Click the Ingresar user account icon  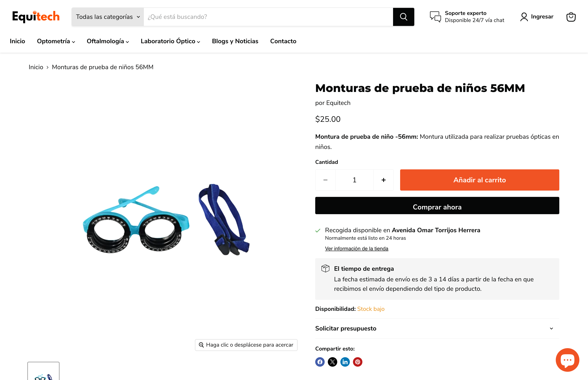point(524,17)
